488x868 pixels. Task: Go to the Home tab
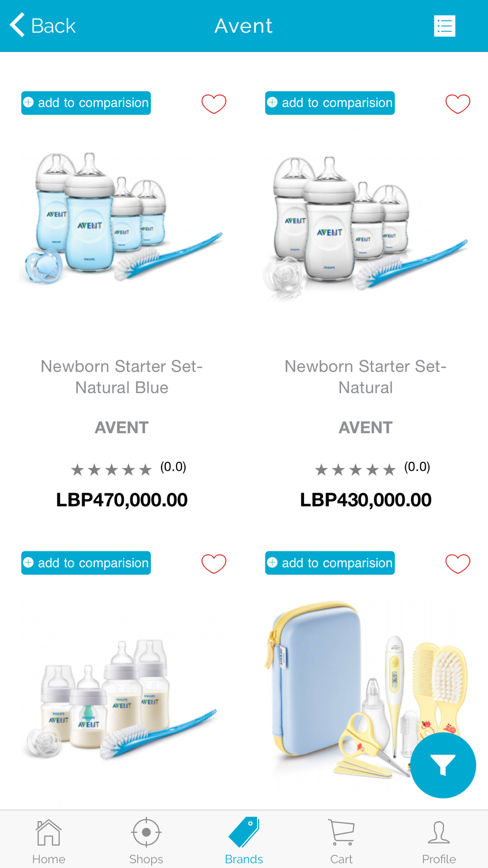coord(49,841)
